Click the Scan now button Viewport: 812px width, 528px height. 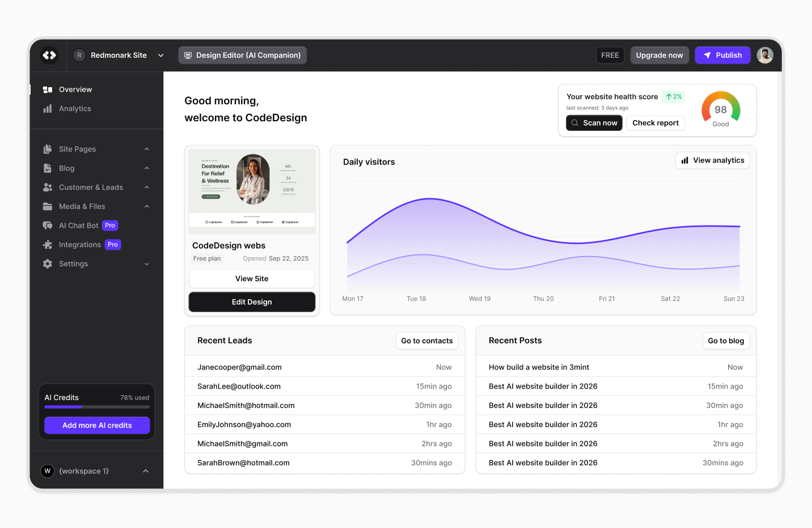pyautogui.click(x=594, y=123)
